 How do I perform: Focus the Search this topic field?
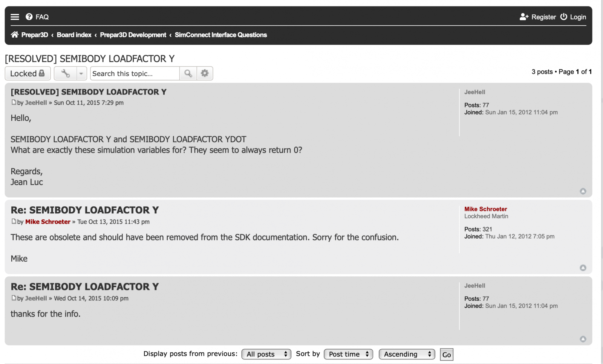pyautogui.click(x=135, y=73)
